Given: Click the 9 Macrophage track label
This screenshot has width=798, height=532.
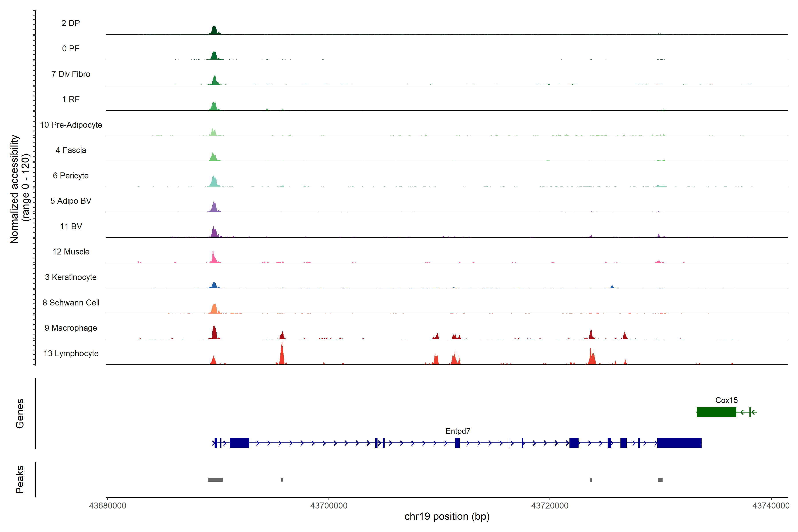Looking at the screenshot, I should (x=70, y=328).
